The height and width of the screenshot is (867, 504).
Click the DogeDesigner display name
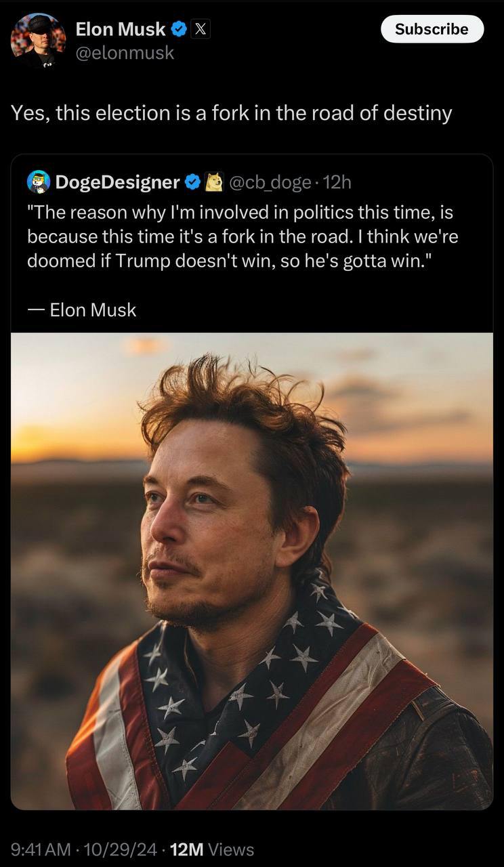[x=117, y=182]
